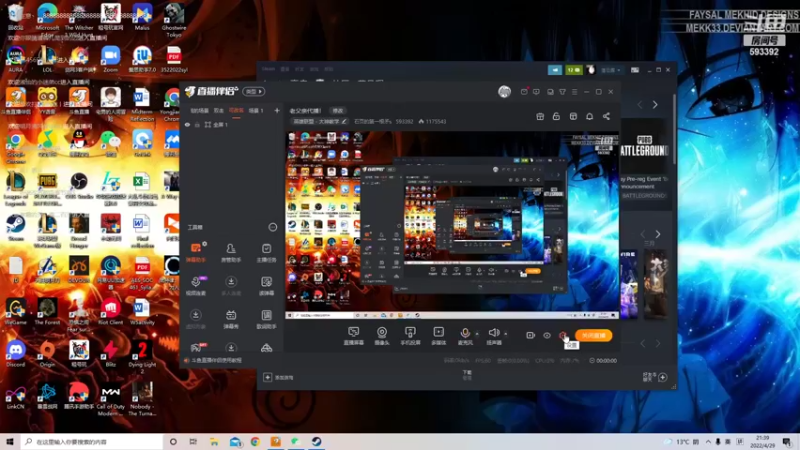Download the multi-person link tool
This screenshot has width=800, height=450.
pyautogui.click(x=231, y=286)
